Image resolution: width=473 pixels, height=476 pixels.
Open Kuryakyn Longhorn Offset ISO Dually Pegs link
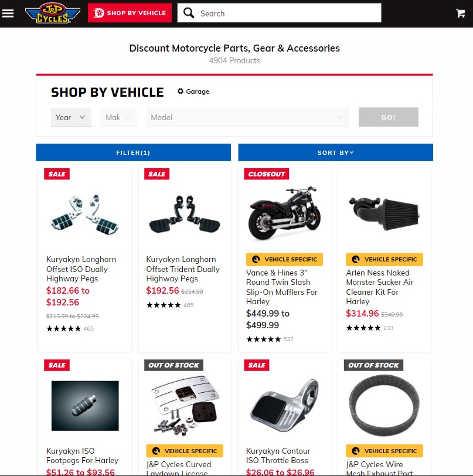point(81,269)
